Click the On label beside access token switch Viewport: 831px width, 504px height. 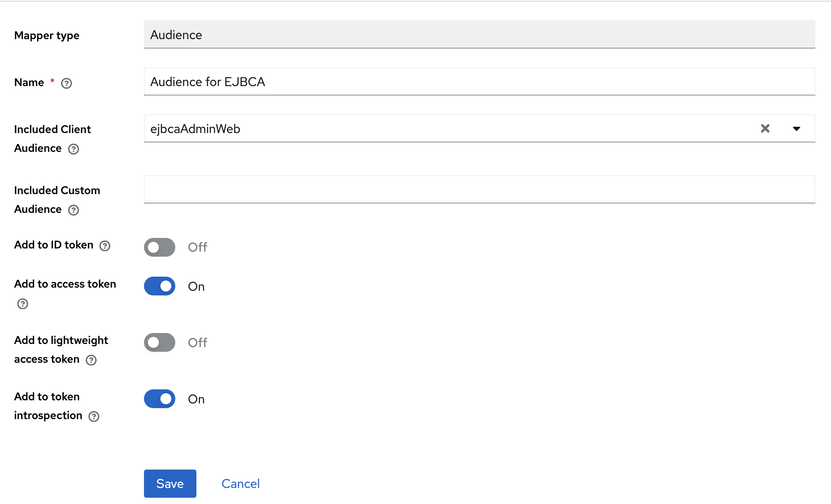click(x=196, y=286)
